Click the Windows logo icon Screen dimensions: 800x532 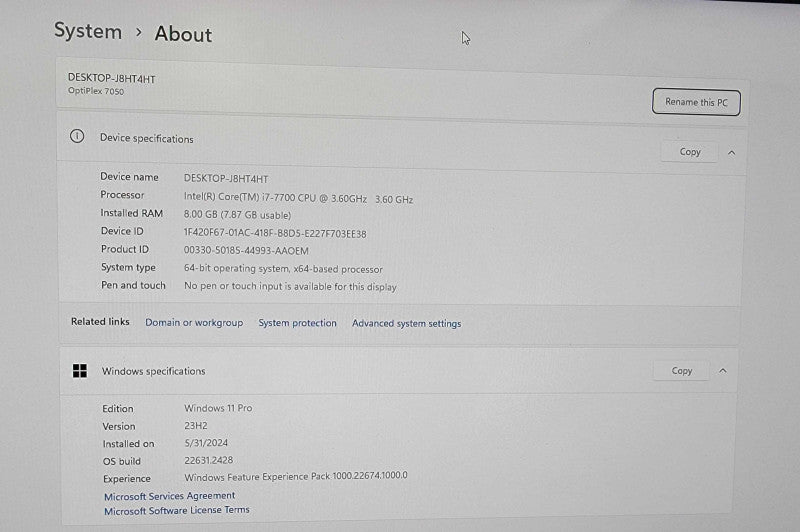tap(80, 371)
